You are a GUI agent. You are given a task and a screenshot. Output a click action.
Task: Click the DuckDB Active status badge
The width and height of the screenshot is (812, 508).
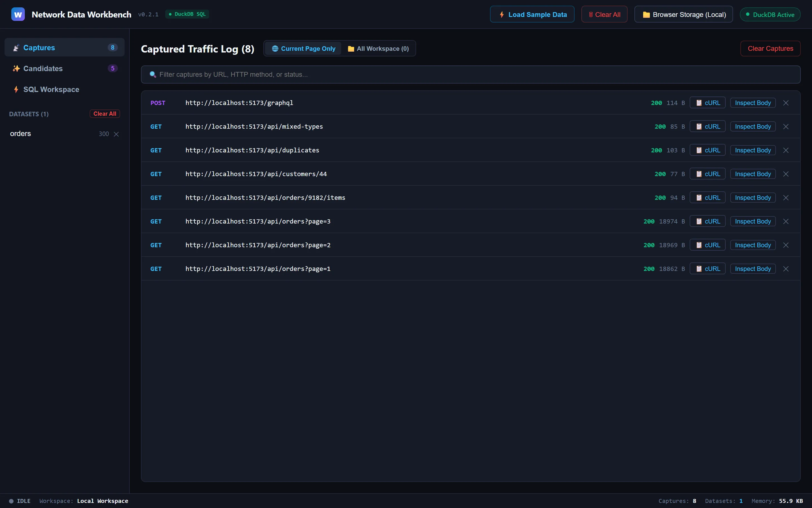(x=770, y=14)
